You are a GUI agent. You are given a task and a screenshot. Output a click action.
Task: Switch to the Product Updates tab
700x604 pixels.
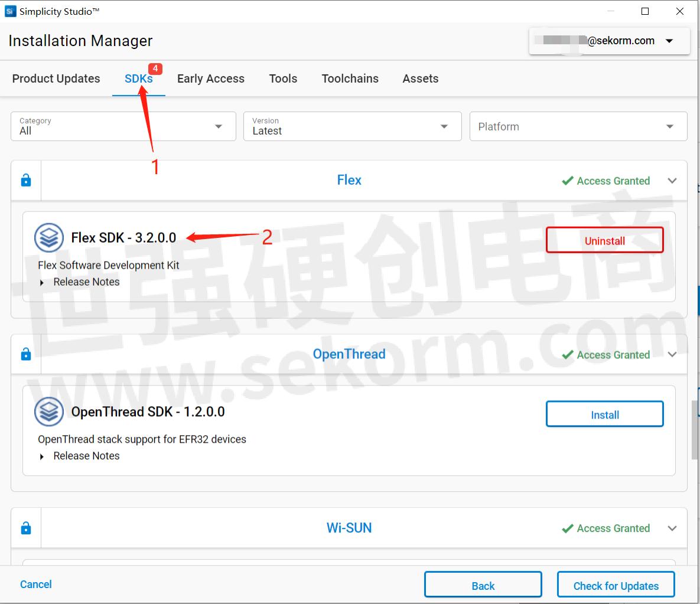[56, 79]
